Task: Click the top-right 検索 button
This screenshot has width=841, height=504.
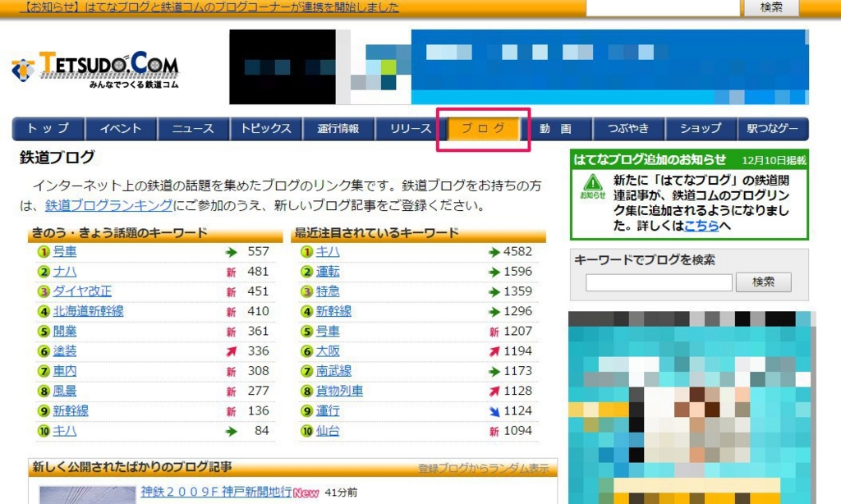Action: pyautogui.click(x=771, y=7)
